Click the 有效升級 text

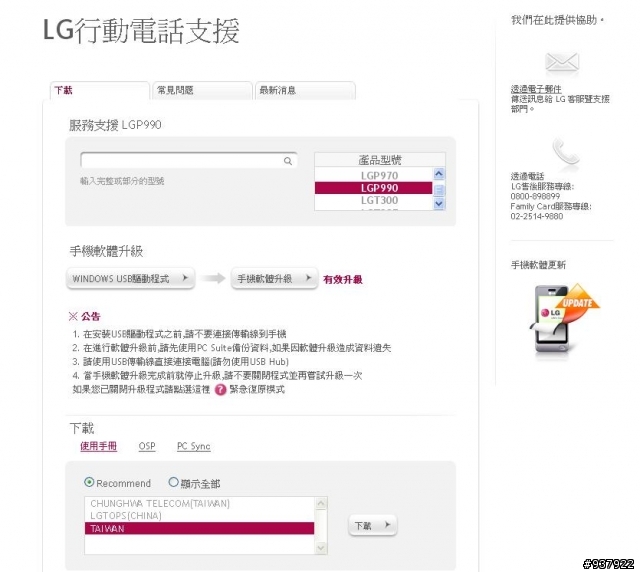[342, 279]
